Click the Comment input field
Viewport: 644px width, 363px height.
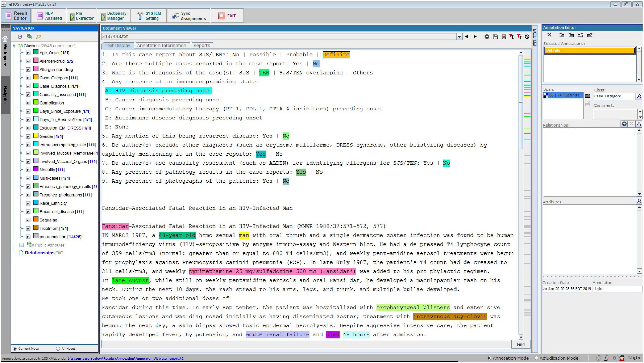pos(615,114)
